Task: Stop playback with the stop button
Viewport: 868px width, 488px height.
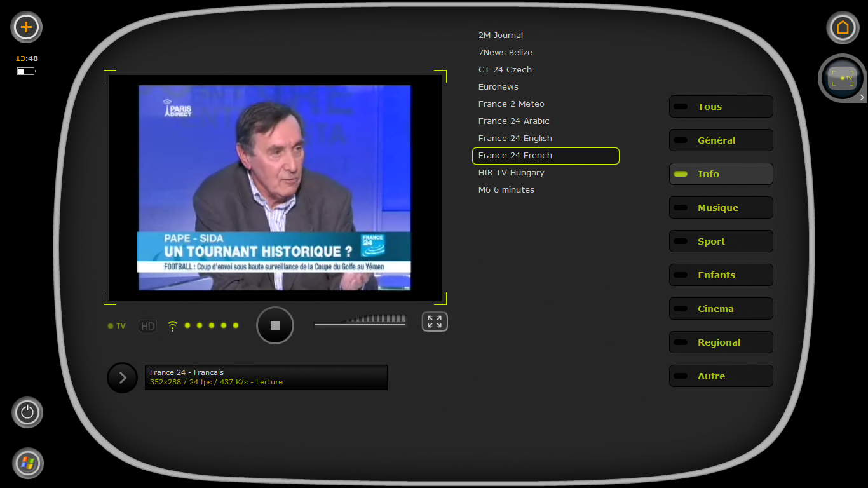Action: (275, 325)
